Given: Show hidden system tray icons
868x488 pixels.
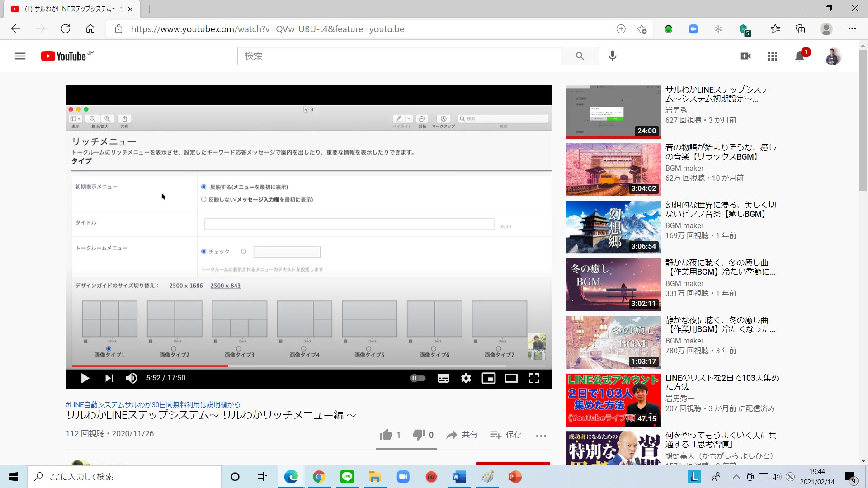Looking at the screenshot, I should click(736, 477).
